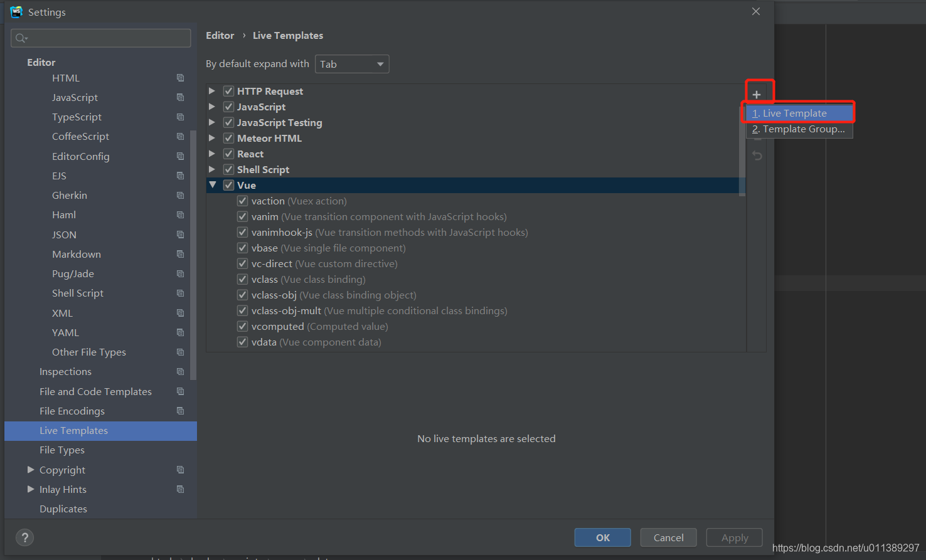Click the copy icon beside YAML
The width and height of the screenshot is (926, 560).
click(181, 332)
